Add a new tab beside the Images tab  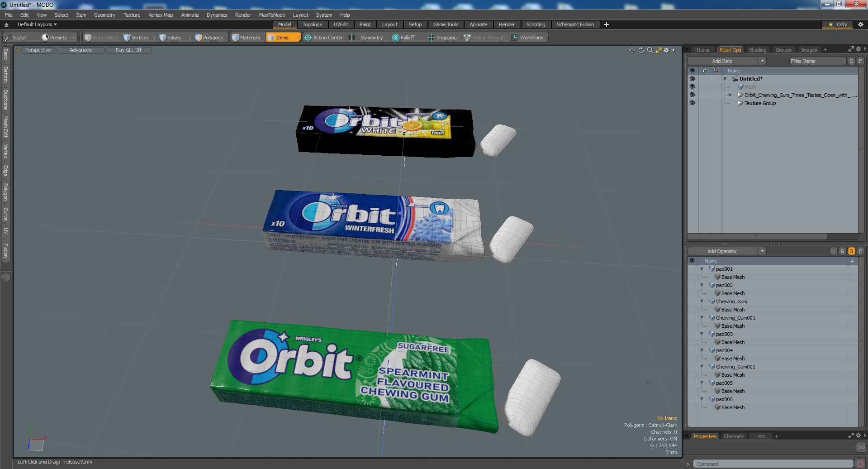pyautogui.click(x=825, y=50)
